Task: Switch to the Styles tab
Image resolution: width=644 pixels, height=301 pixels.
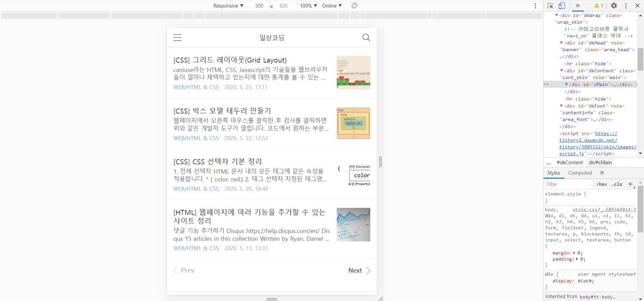Action: point(554,173)
